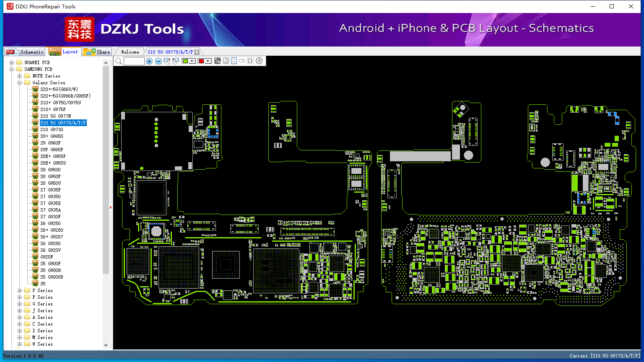Click PADS icon beside S5 G9009D
This screenshot has height=362, width=644.
pos(35,277)
